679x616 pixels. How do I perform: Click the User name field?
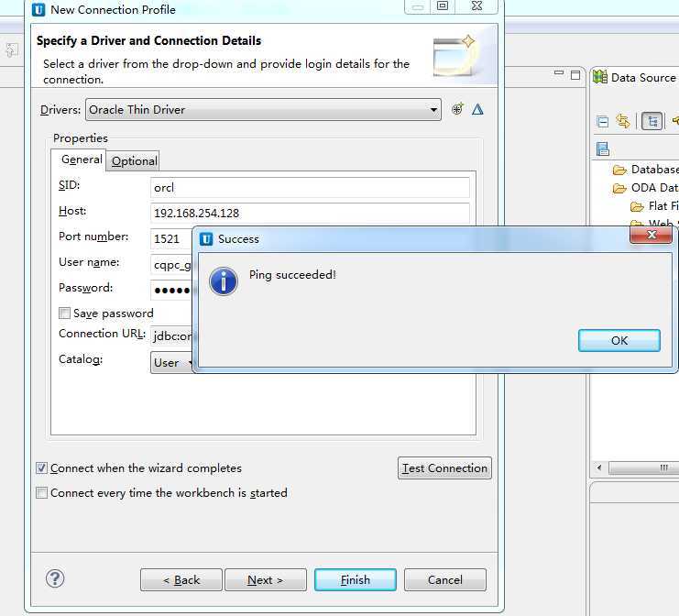[171, 265]
